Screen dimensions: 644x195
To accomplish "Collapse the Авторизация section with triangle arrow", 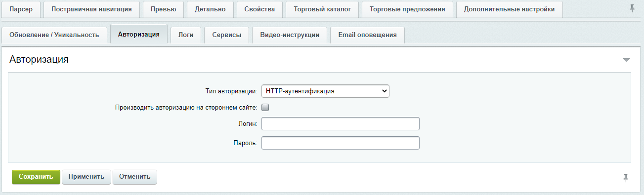I will (x=626, y=60).
